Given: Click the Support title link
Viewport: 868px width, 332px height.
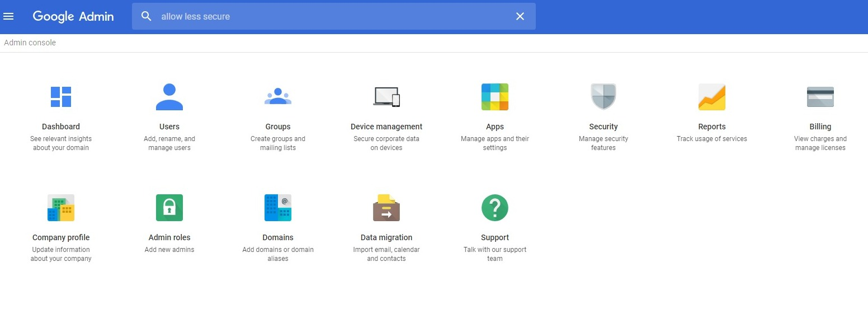Looking at the screenshot, I should click(x=495, y=237).
